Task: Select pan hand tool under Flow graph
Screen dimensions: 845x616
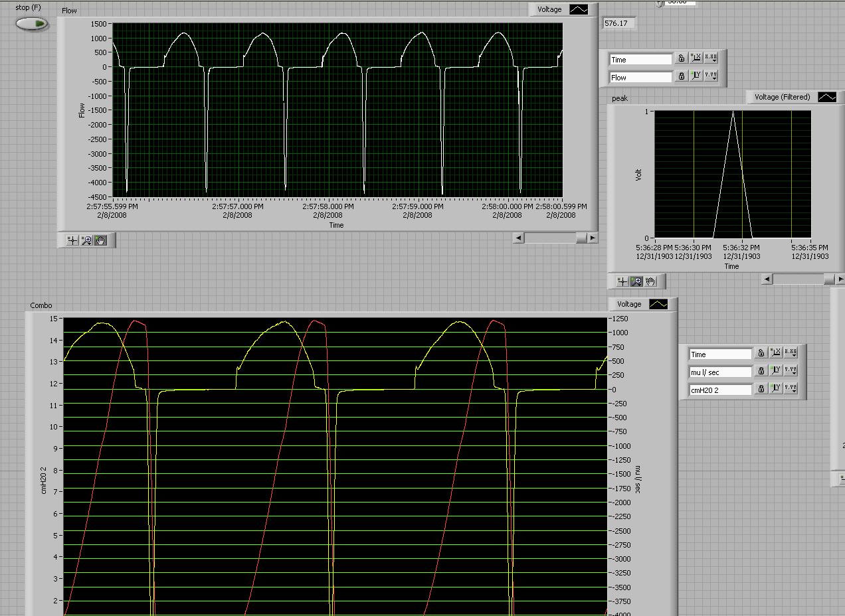Action: coord(100,240)
